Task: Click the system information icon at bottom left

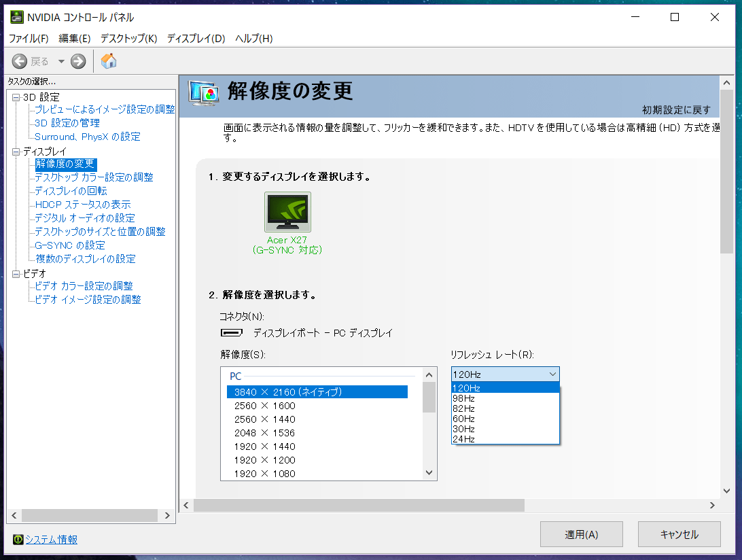Action: [x=18, y=540]
